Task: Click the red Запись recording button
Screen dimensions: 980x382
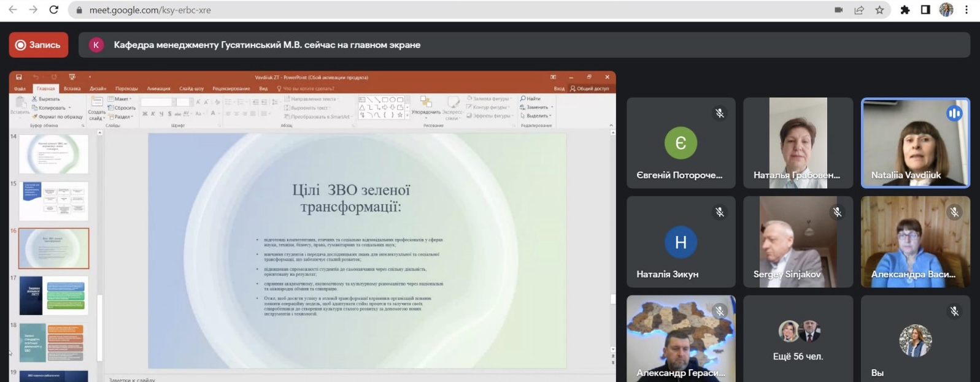Action: (x=39, y=45)
